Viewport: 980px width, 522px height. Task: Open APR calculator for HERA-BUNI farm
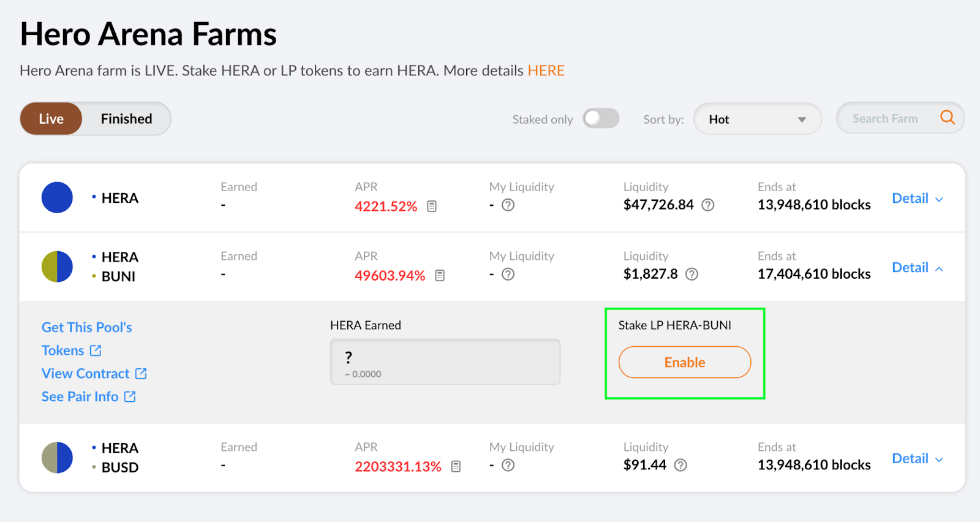pos(440,276)
